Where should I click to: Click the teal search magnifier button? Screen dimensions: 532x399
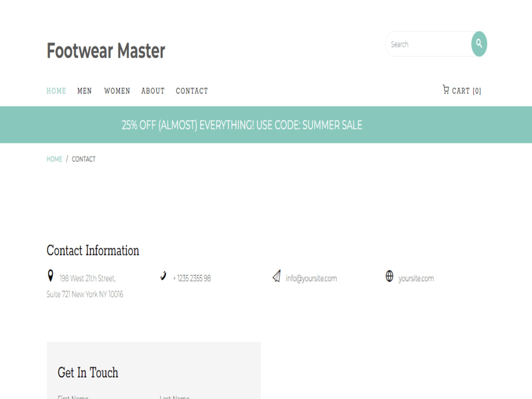(479, 44)
